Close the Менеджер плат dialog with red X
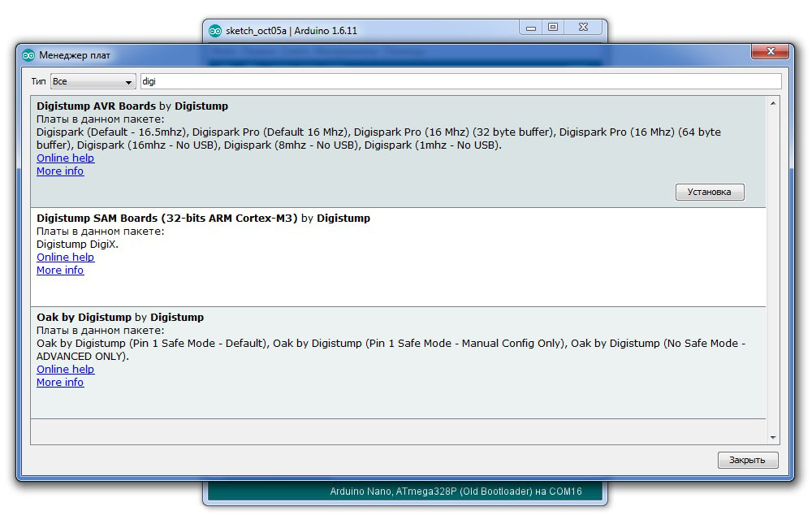Image resolution: width=812 pixels, height=524 pixels. tap(769, 52)
